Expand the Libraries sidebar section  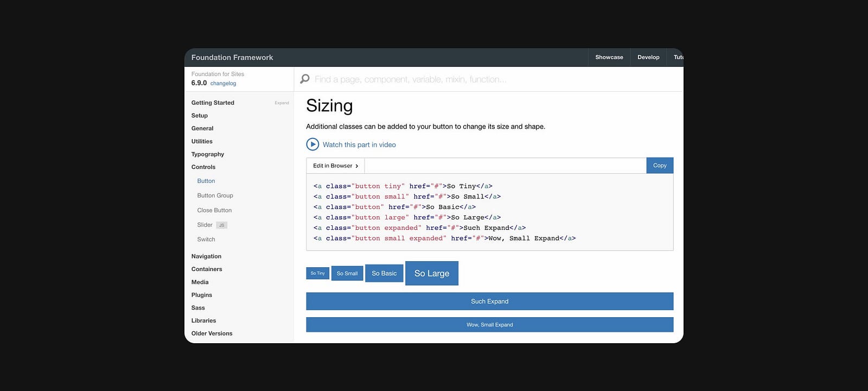click(x=203, y=321)
